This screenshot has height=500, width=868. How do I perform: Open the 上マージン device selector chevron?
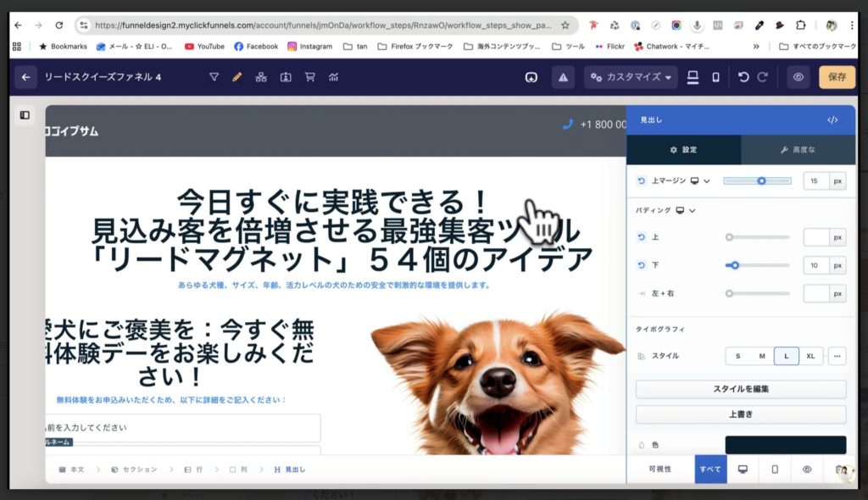pos(708,181)
